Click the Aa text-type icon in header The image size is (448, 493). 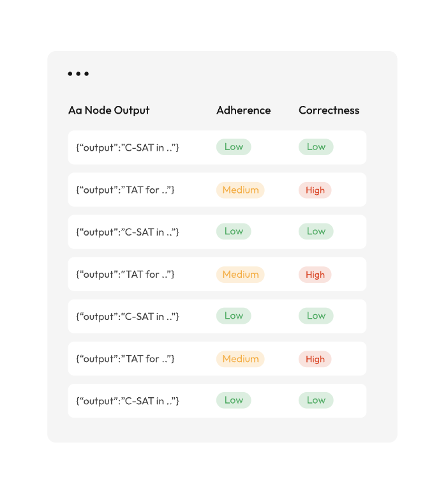[75, 110]
